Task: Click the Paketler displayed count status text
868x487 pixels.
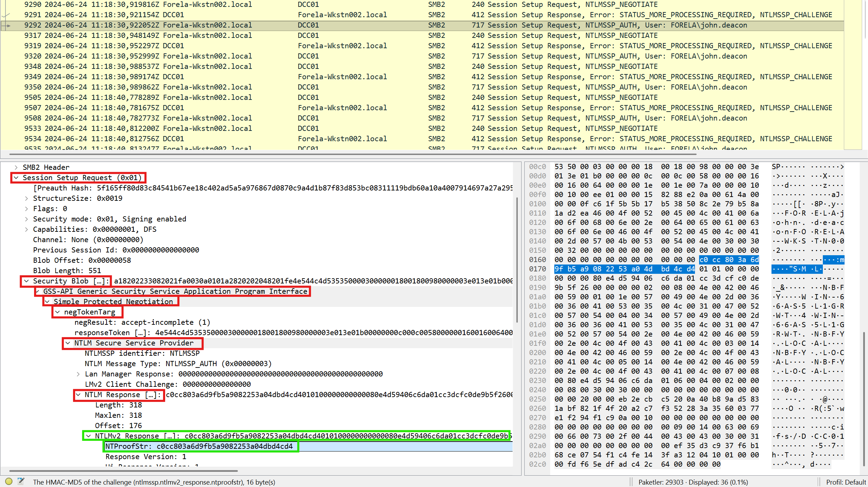Action: tap(693, 482)
